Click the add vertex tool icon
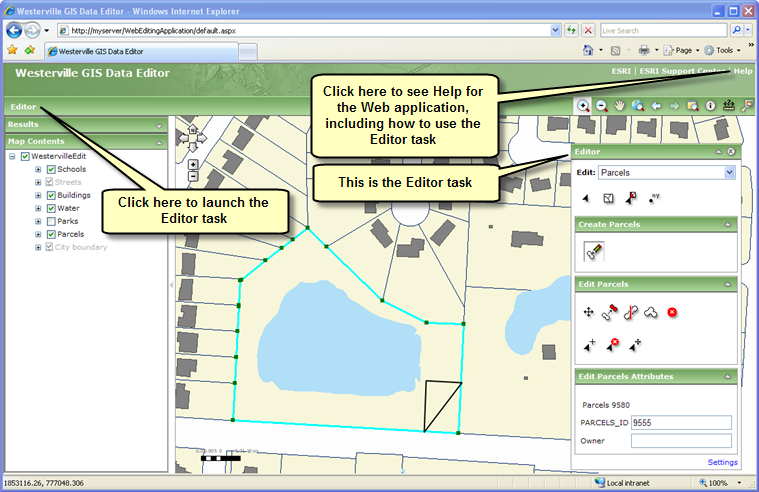 point(590,343)
